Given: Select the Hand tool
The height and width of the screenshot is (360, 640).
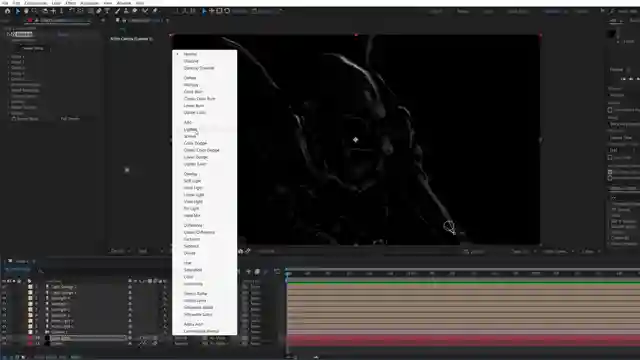Looking at the screenshot, I should pyautogui.click(x=26, y=11).
